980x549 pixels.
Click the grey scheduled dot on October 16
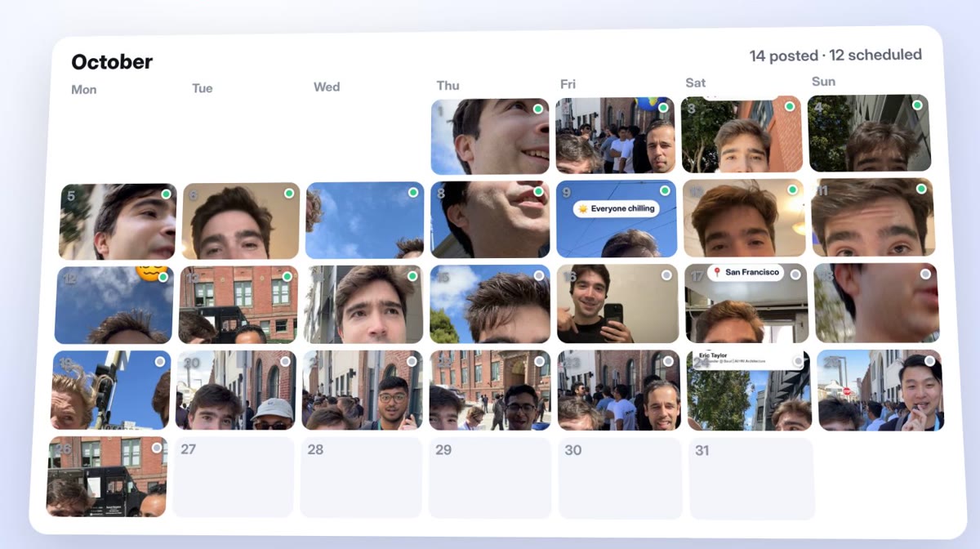(x=666, y=275)
